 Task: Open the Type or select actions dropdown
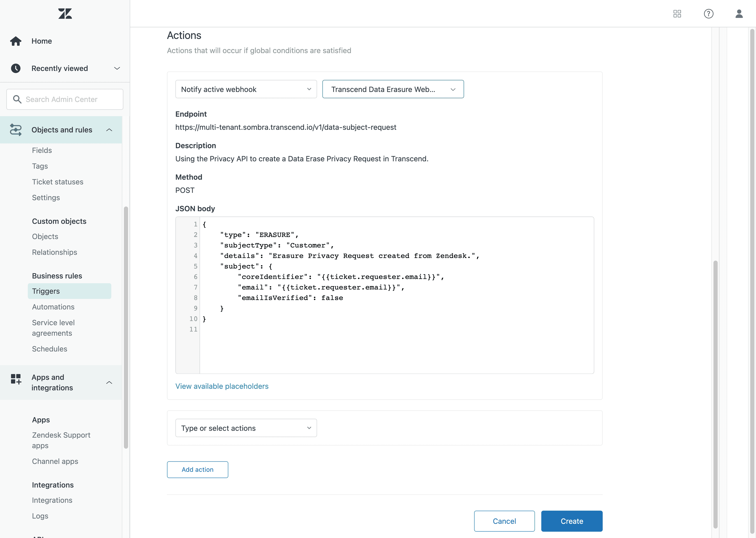246,428
